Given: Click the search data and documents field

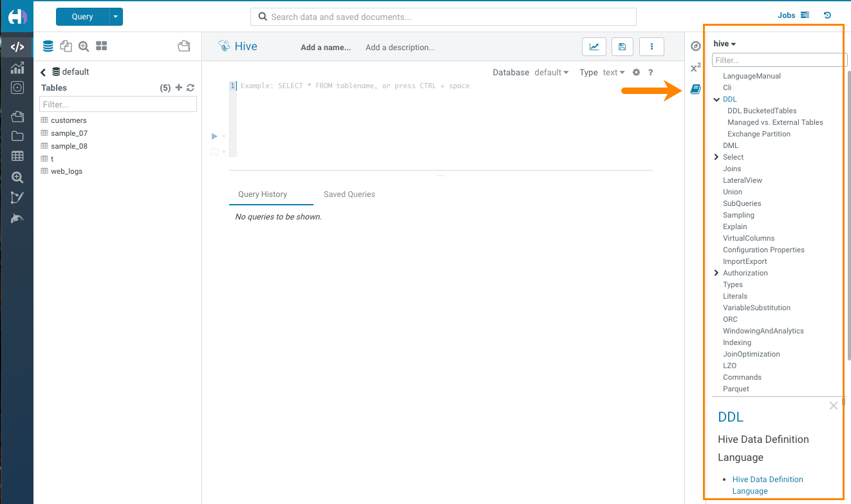Looking at the screenshot, I should [x=443, y=17].
